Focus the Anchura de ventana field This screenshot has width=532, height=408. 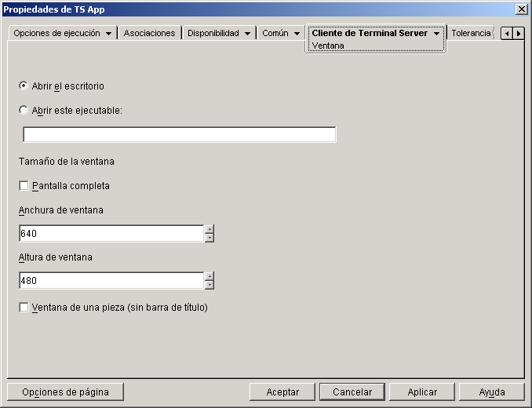click(111, 233)
